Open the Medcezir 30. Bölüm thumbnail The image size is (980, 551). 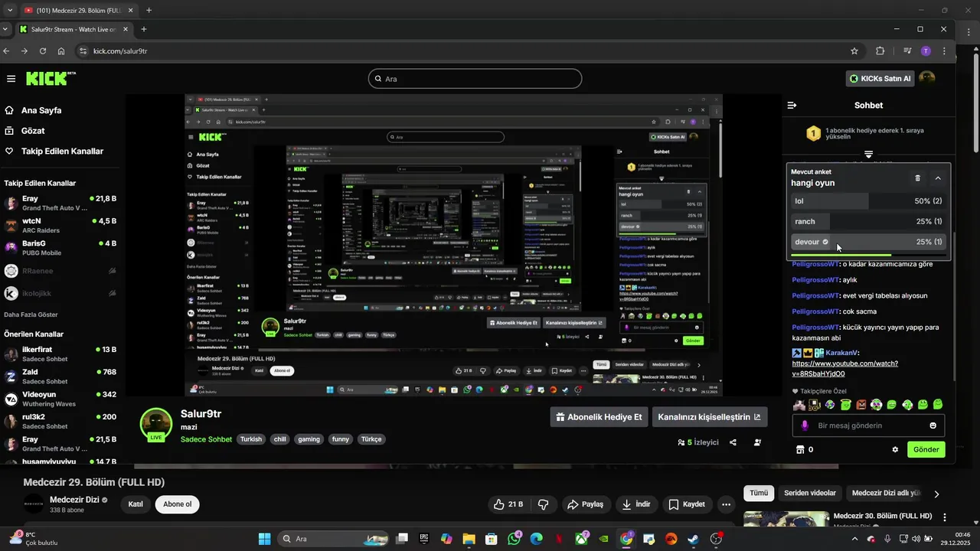[x=786, y=519]
